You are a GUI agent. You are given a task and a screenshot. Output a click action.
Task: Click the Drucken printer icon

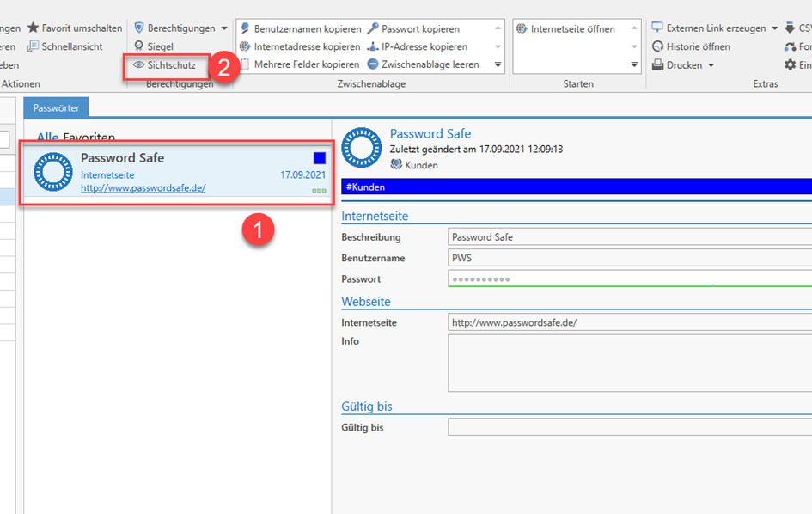tap(657, 65)
